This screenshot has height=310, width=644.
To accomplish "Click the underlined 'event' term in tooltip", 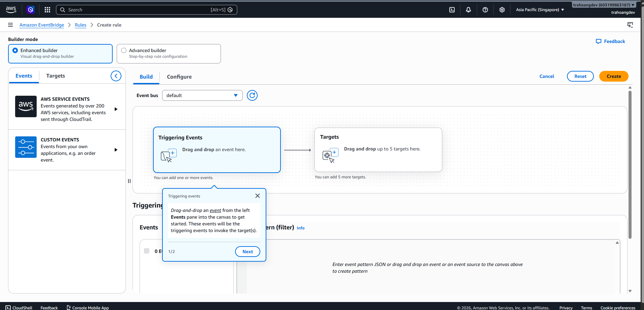I will 215,210.
